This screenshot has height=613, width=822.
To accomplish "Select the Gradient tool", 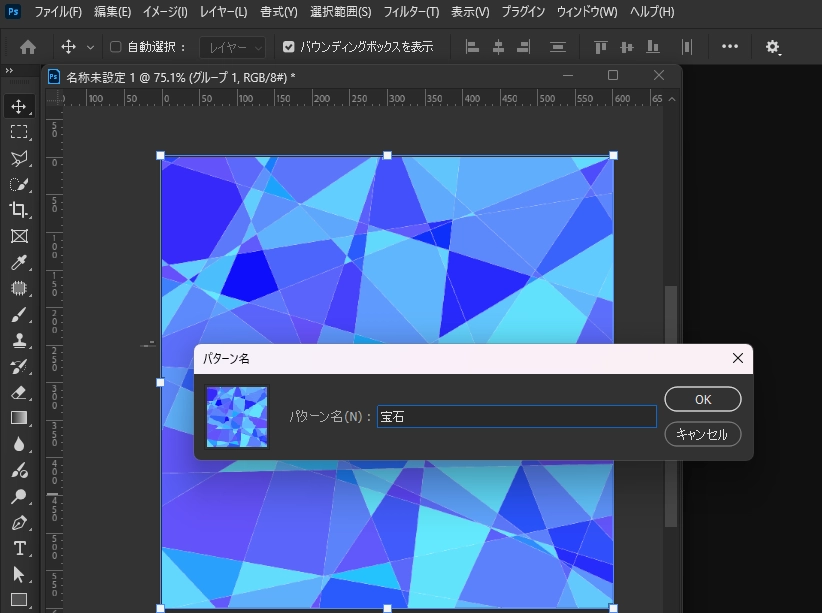I will pyautogui.click(x=18, y=418).
